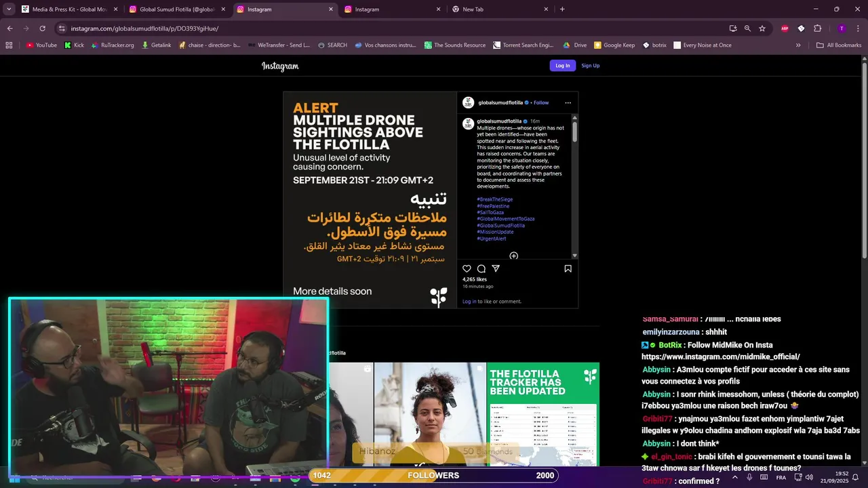Click the volume speaker icon in system tray
The height and width of the screenshot is (488, 868).
pos(809,477)
